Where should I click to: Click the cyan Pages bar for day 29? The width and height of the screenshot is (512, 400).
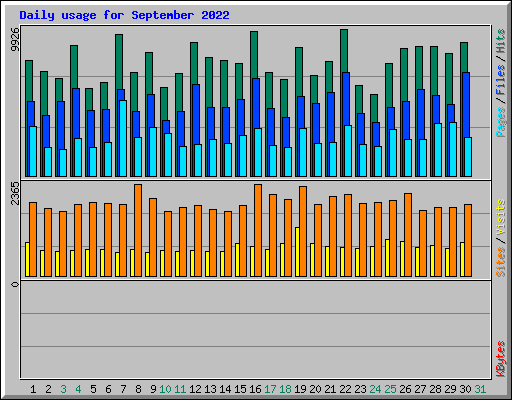coord(453,149)
